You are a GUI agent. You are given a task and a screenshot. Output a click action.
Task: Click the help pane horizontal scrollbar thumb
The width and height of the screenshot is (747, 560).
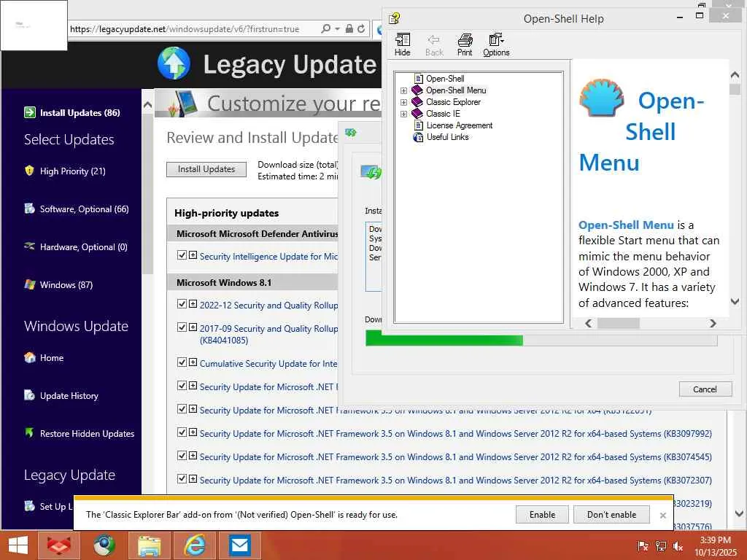[619, 323]
